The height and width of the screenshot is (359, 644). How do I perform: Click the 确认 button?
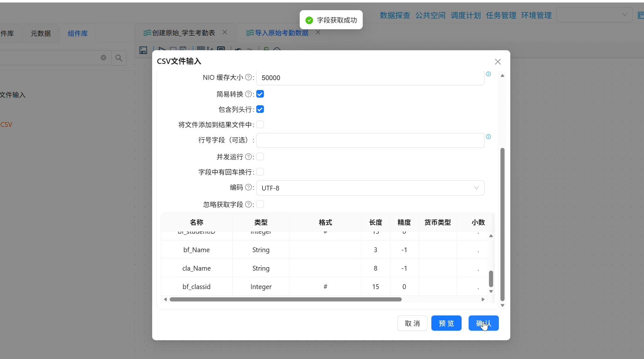pos(484,323)
